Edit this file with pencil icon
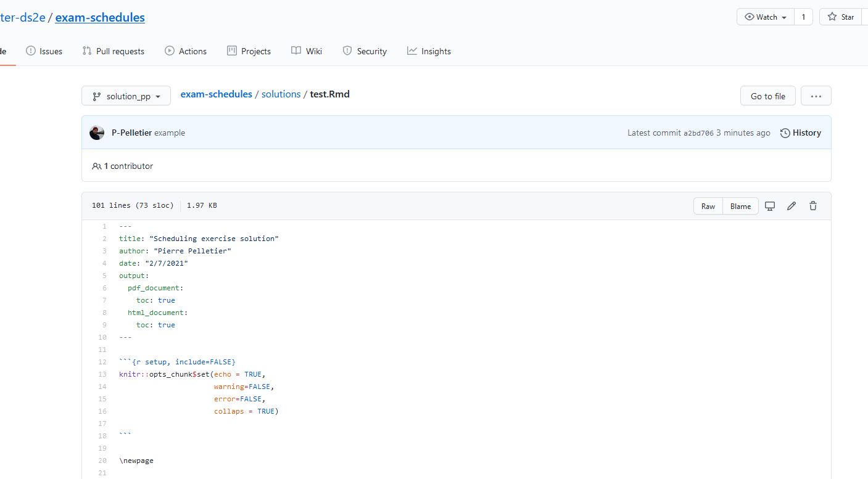 pyautogui.click(x=792, y=206)
